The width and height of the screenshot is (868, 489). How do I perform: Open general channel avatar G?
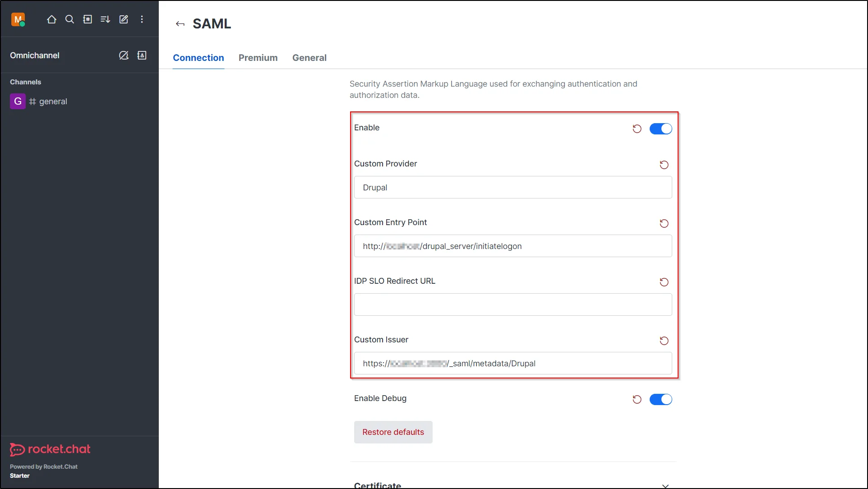(x=18, y=101)
